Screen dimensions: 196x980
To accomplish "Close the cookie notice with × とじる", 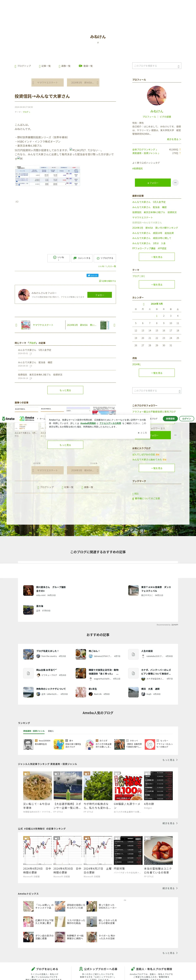I will pyautogui.click(x=142, y=433).
